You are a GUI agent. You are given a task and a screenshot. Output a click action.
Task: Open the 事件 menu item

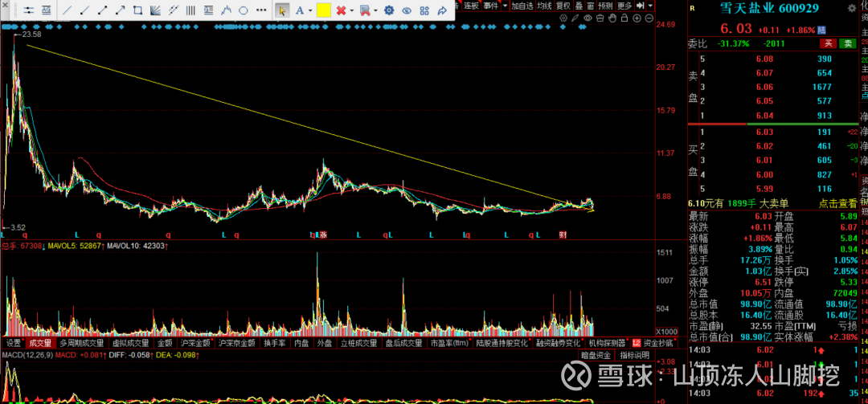coord(491,6)
